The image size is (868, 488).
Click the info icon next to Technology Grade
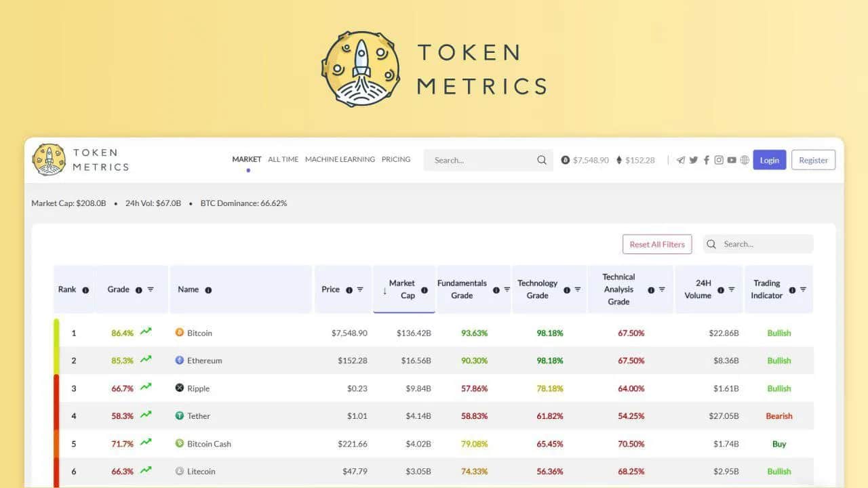[x=567, y=290]
